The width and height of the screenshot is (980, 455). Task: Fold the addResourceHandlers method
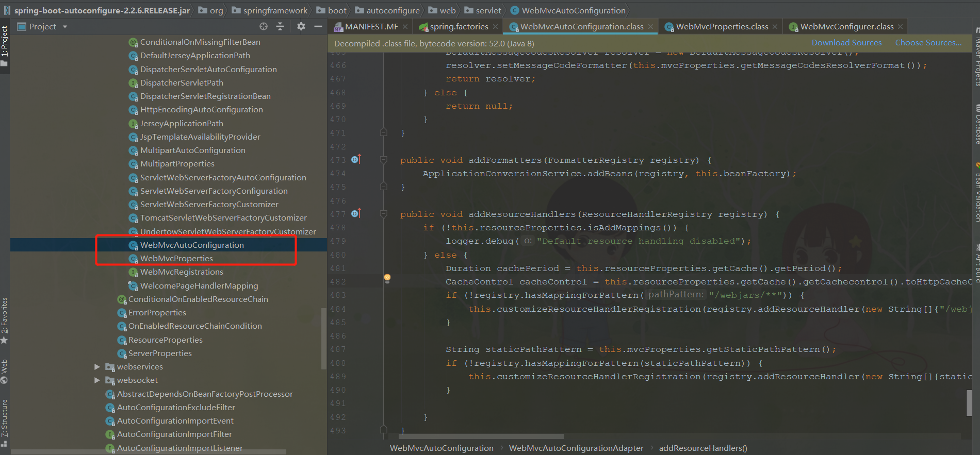click(384, 214)
